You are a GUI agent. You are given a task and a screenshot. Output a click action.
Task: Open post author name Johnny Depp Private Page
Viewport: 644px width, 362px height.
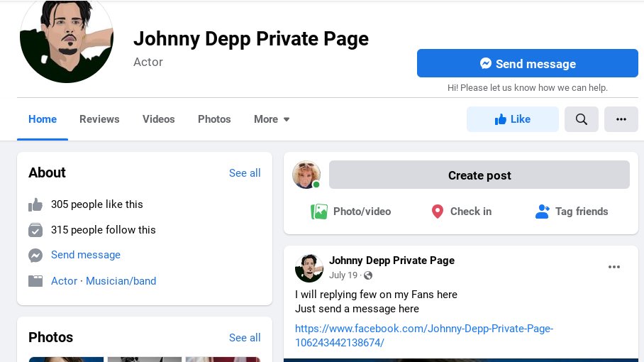tap(392, 260)
